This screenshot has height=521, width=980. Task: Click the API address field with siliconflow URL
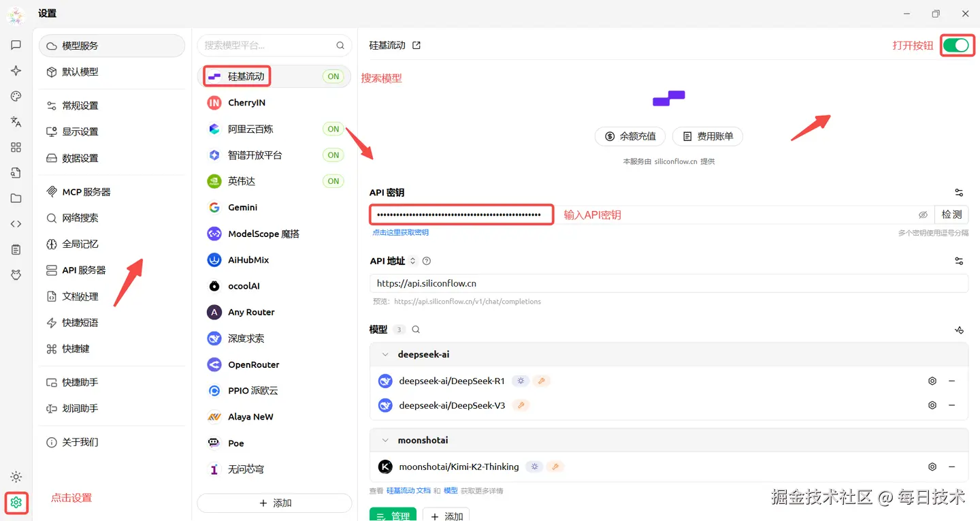(669, 283)
